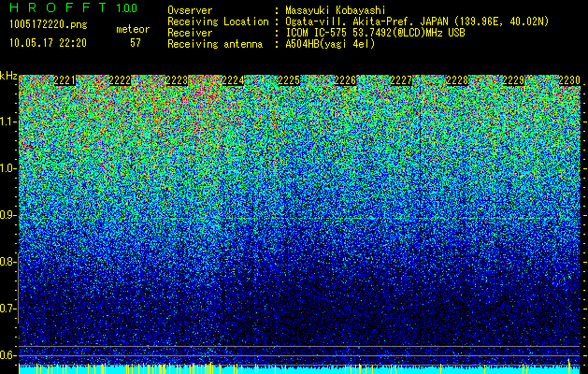Click the meteor count value 57
This screenshot has width=588, height=374.
click(136, 43)
